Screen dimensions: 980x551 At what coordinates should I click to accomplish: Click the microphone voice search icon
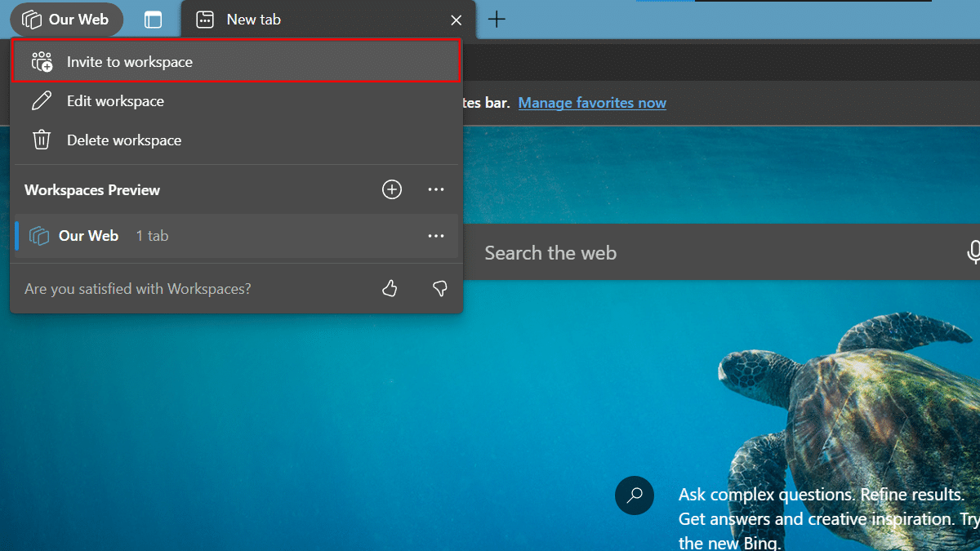pyautogui.click(x=973, y=252)
